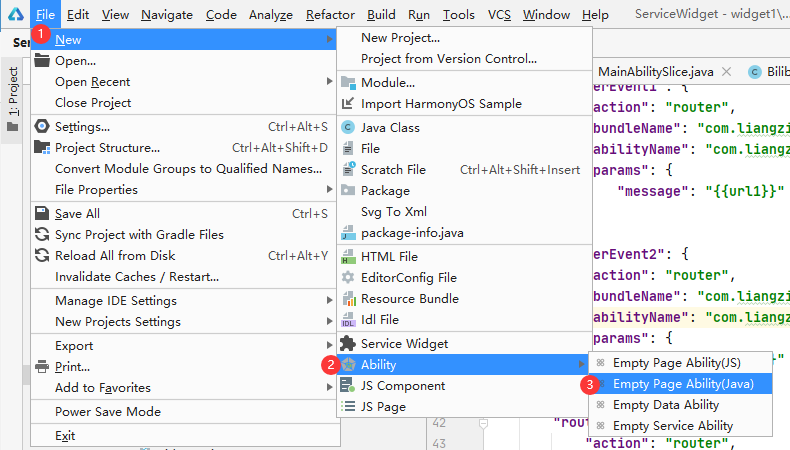This screenshot has height=450, width=790.
Task: Expand the Manage IDE Settings arrow
Action: pos(329,300)
